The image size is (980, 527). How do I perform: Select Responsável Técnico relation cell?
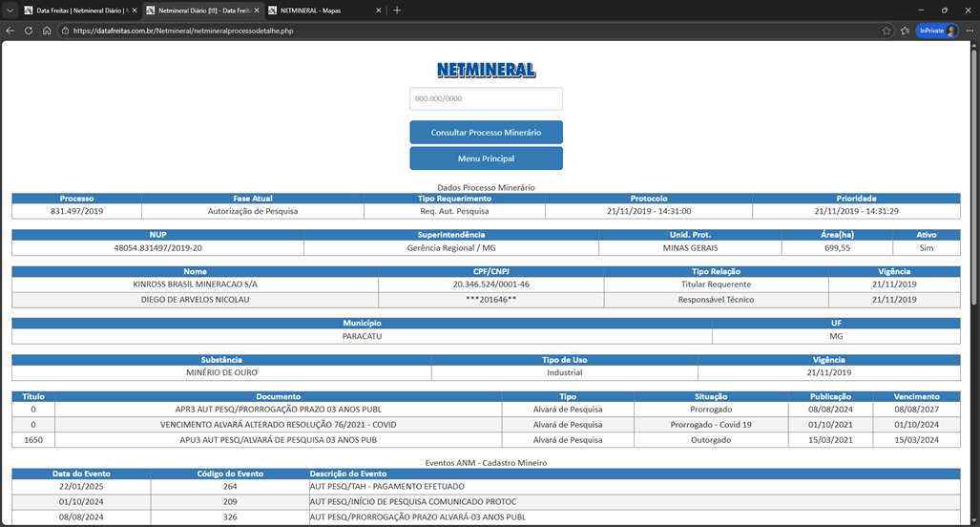(x=717, y=300)
